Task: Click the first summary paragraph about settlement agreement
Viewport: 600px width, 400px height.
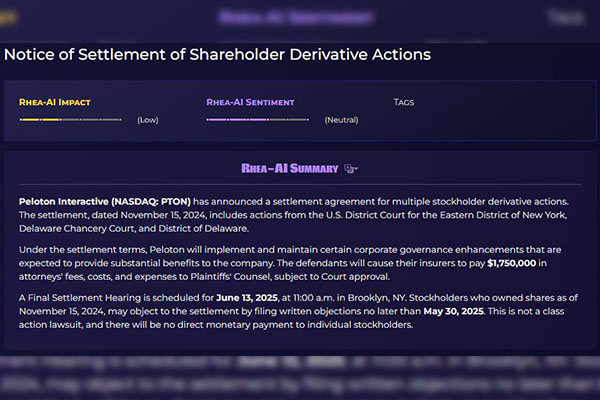Action: pos(293,215)
